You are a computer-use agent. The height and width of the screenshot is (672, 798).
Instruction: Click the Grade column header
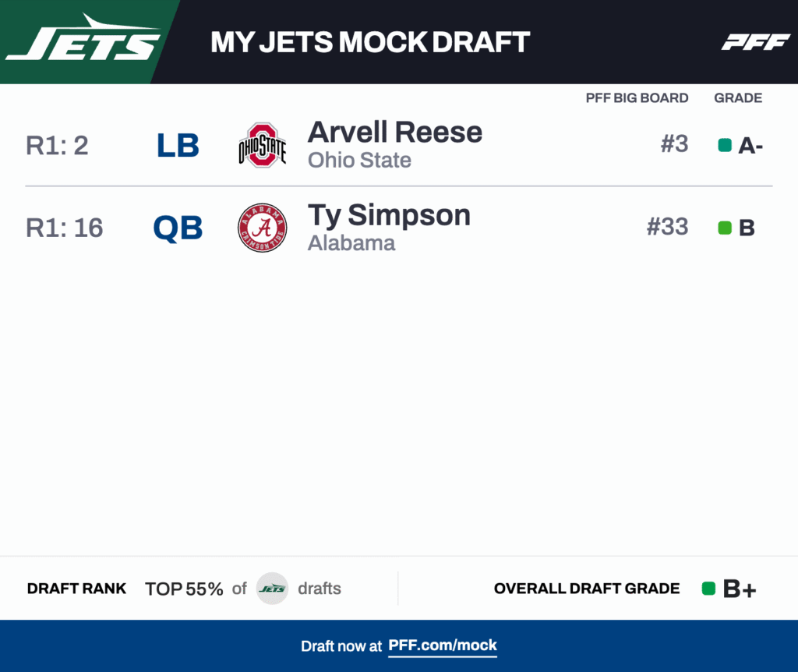pos(738,98)
